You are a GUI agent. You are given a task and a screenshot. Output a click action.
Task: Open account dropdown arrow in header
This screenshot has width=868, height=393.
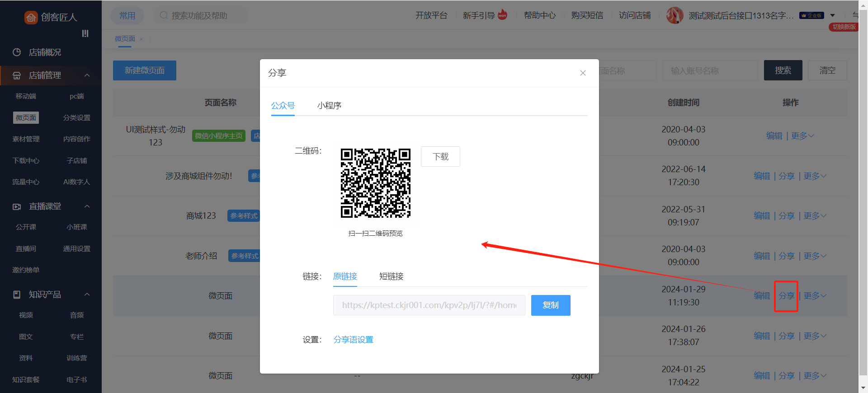click(832, 15)
